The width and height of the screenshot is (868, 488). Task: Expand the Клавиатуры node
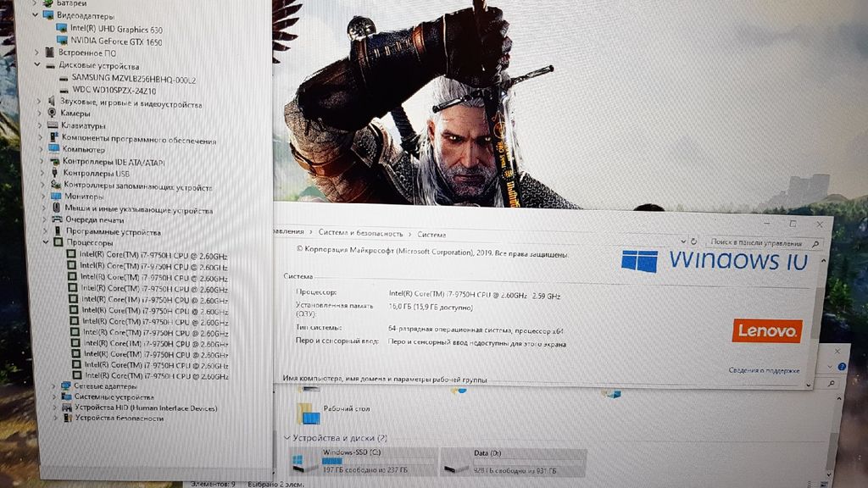[40, 125]
